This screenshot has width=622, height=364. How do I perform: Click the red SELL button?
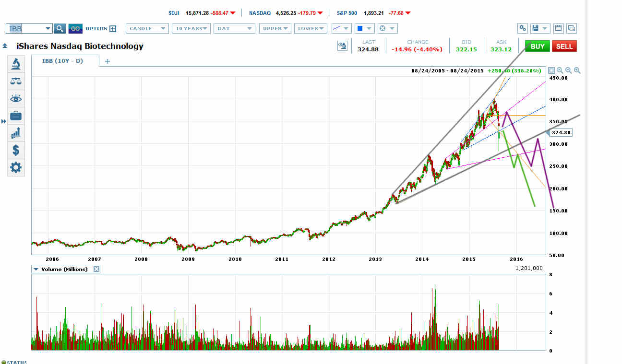tap(564, 47)
